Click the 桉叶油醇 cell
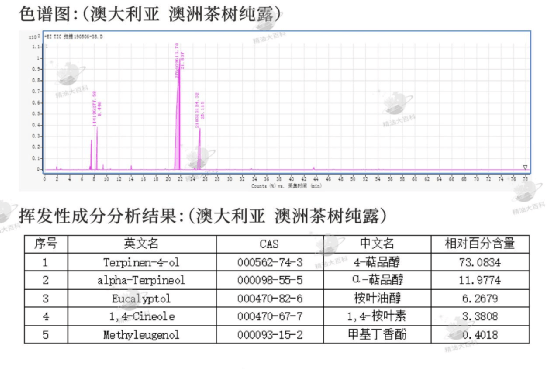 point(377,298)
